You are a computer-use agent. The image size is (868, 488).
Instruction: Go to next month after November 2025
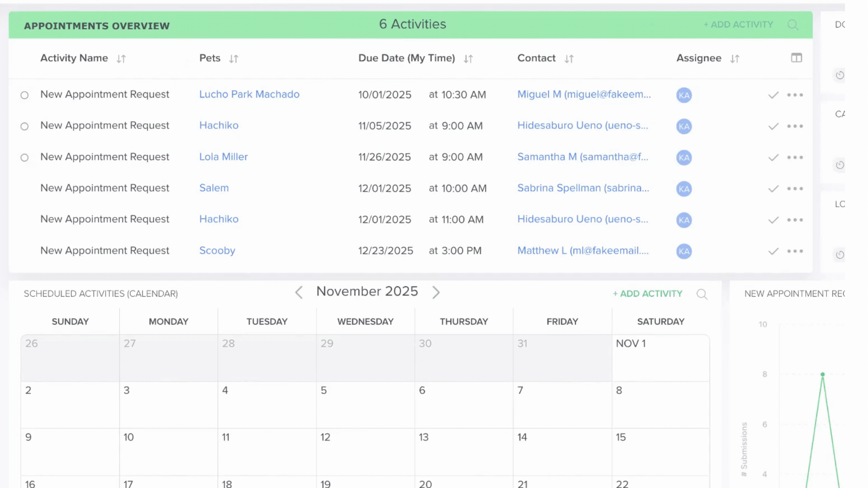[436, 292]
